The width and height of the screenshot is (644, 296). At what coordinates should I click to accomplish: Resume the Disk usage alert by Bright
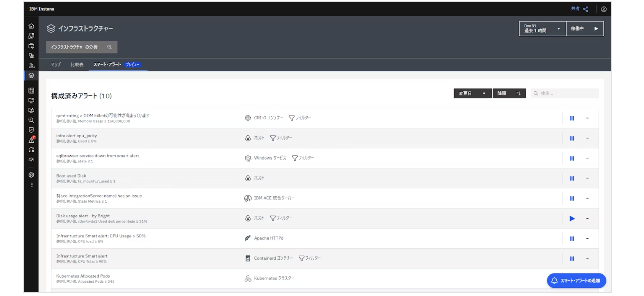point(572,219)
